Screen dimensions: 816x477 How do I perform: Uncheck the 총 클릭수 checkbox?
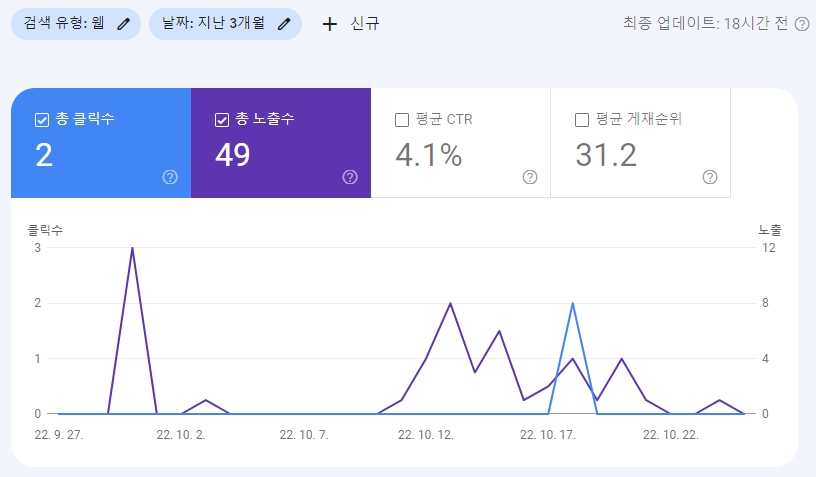click(42, 120)
